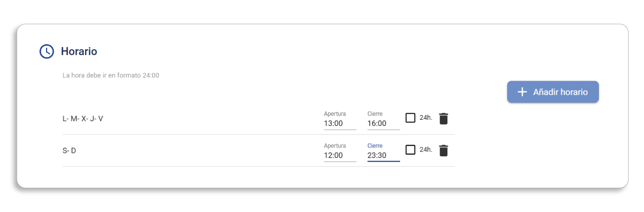
Task: Edit the Cierre time 16:00
Action: [x=383, y=123]
